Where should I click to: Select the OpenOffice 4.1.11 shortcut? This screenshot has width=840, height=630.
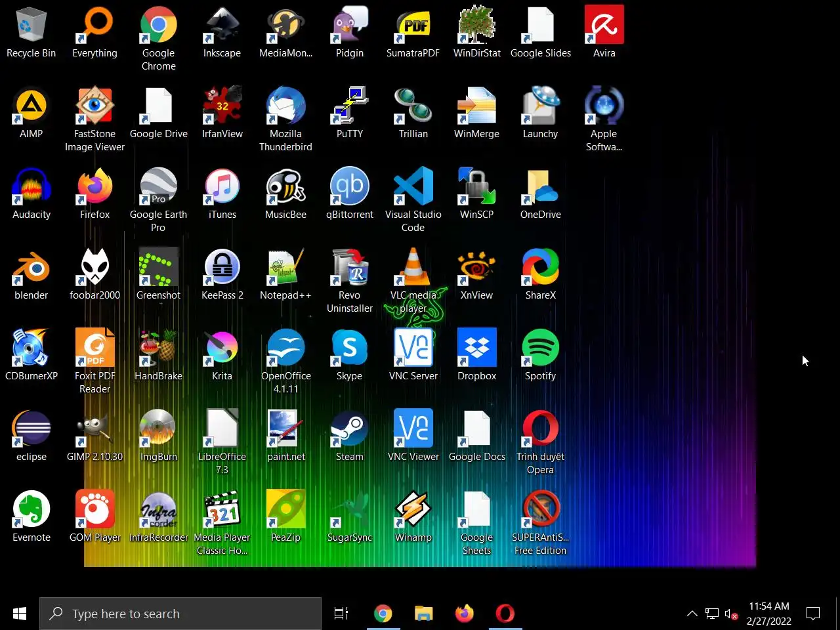(x=285, y=348)
